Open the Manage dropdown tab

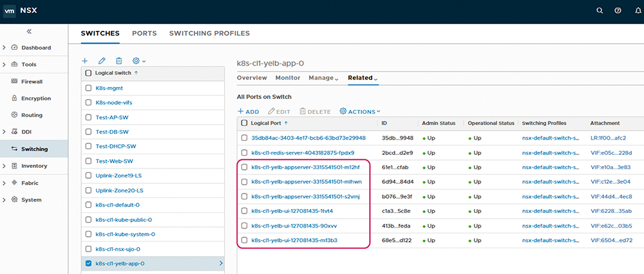[x=323, y=78]
